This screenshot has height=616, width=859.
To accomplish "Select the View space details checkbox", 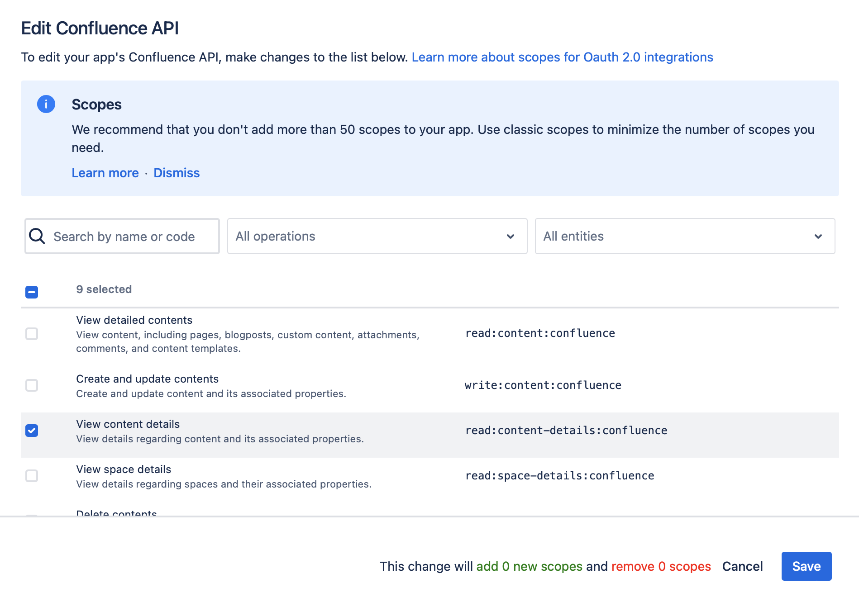I will (x=32, y=476).
